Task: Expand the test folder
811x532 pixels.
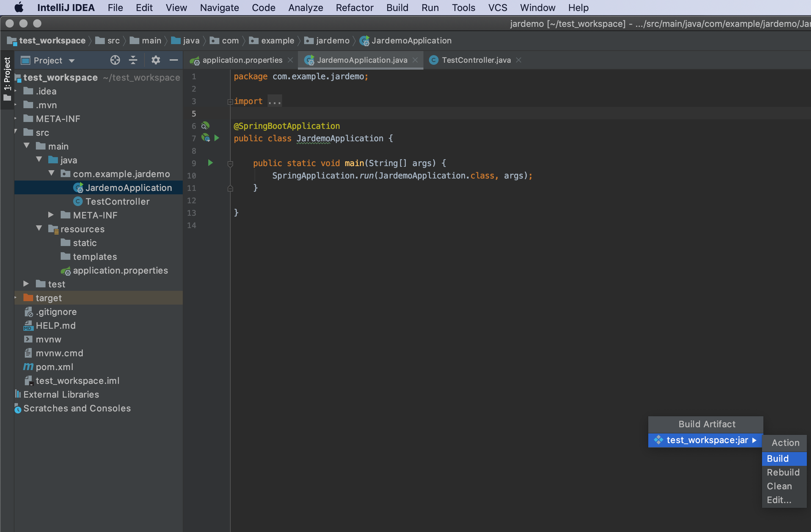Action: [x=26, y=284]
